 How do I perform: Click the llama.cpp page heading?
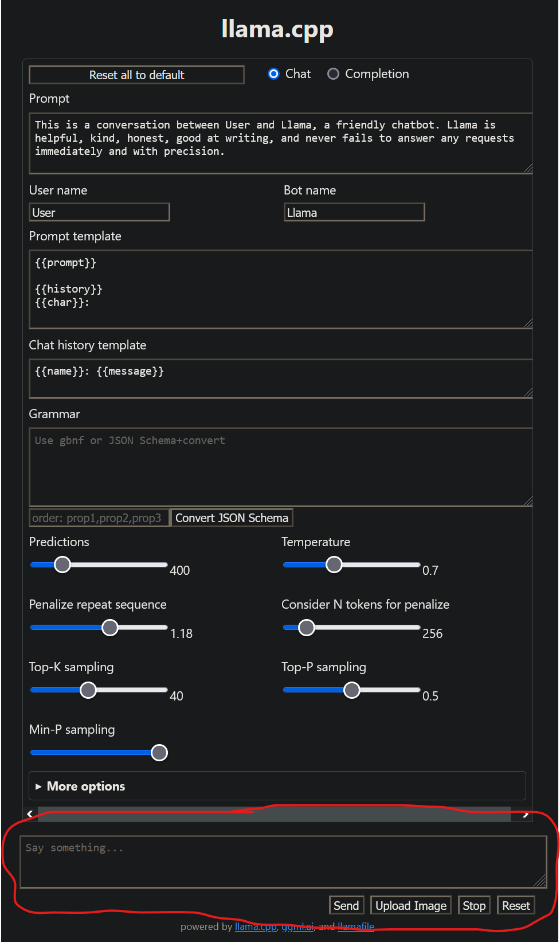pyautogui.click(x=277, y=29)
